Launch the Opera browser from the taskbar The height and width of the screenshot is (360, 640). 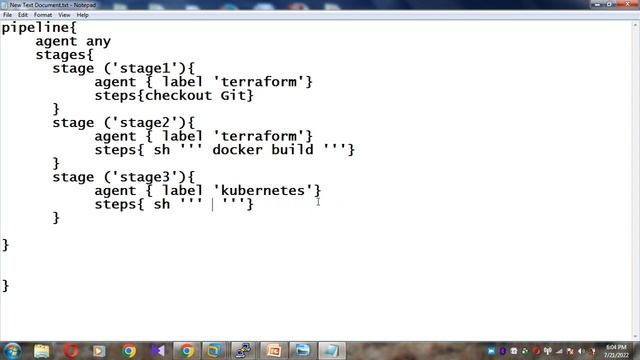71,351
